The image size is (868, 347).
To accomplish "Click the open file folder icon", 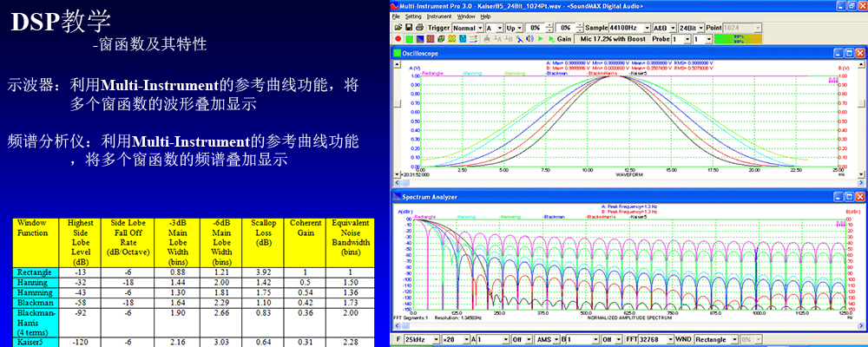I will tap(398, 28).
